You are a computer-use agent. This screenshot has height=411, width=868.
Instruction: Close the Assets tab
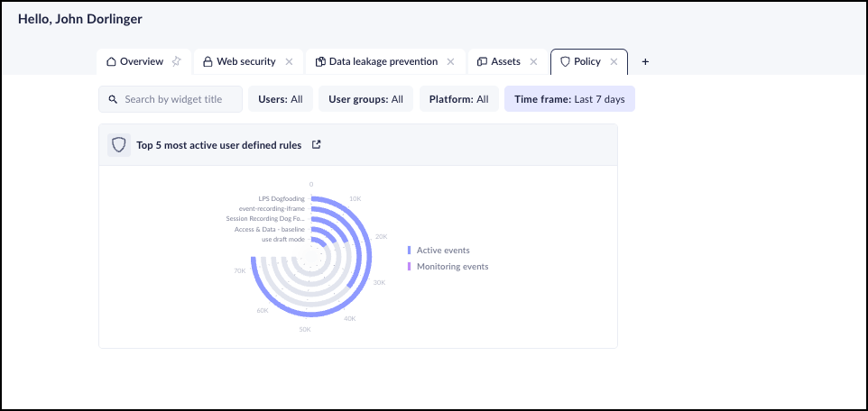pos(533,62)
